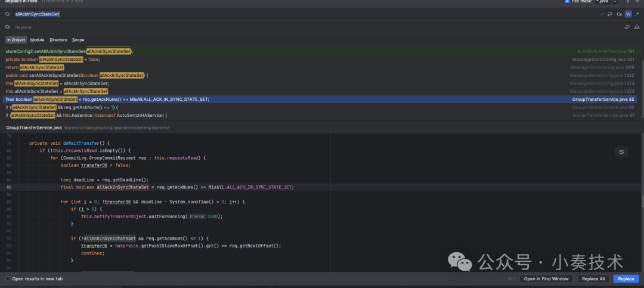Viewport: 644px width, 288px height.
Task: Click the pin window icon
Action: [x=637, y=1]
